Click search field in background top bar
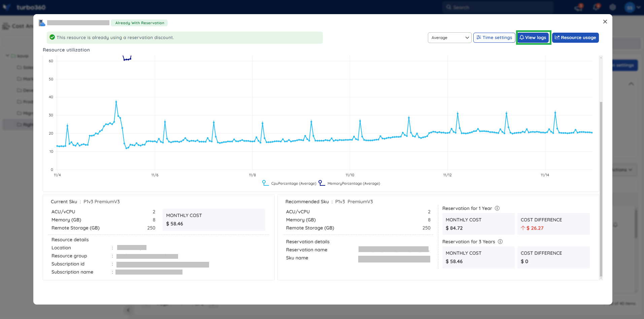Image resolution: width=644 pixels, height=319 pixels. coord(498,7)
